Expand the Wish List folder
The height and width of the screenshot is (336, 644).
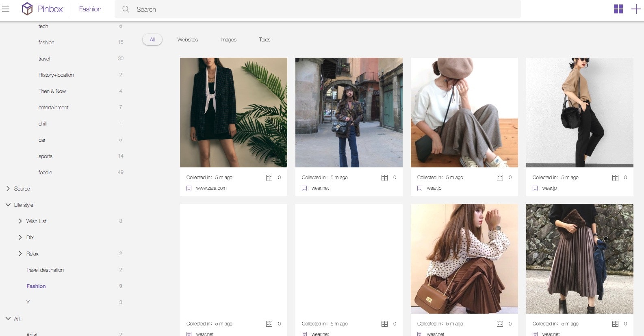pos(20,221)
